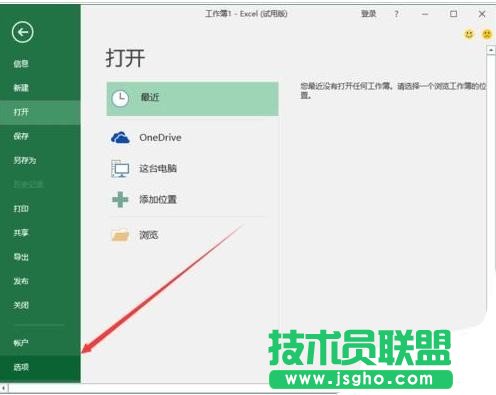Select 新建 in the sidebar
This screenshot has width=496, height=395.
(x=21, y=88)
